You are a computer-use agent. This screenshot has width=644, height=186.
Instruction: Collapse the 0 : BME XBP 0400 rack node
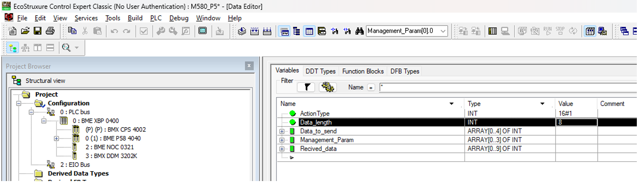44,121
